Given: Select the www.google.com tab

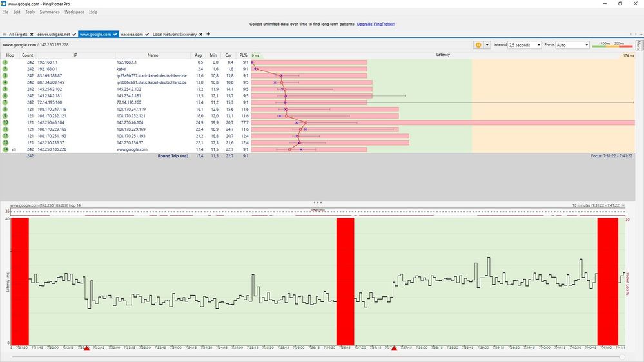Looking at the screenshot, I should pos(95,35).
